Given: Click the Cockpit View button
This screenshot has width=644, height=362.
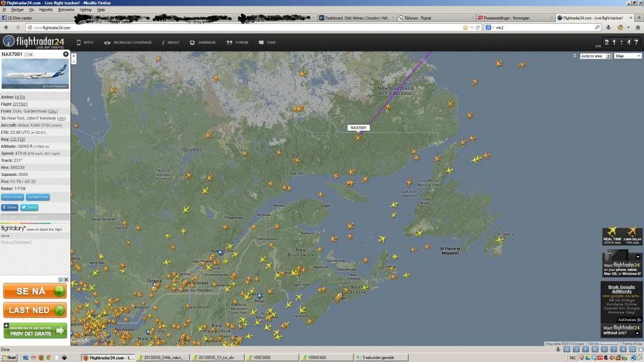Looking at the screenshot, I should pos(38,197).
